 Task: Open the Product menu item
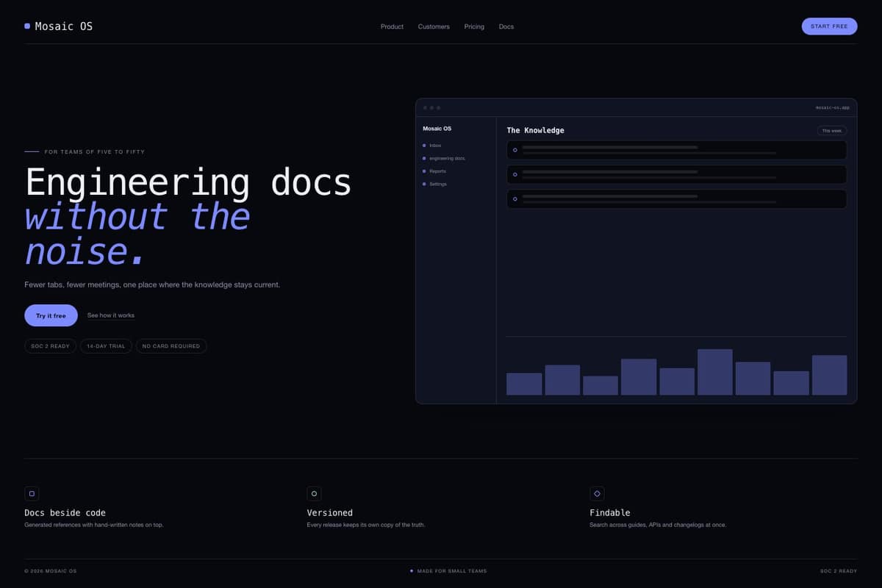tap(392, 26)
